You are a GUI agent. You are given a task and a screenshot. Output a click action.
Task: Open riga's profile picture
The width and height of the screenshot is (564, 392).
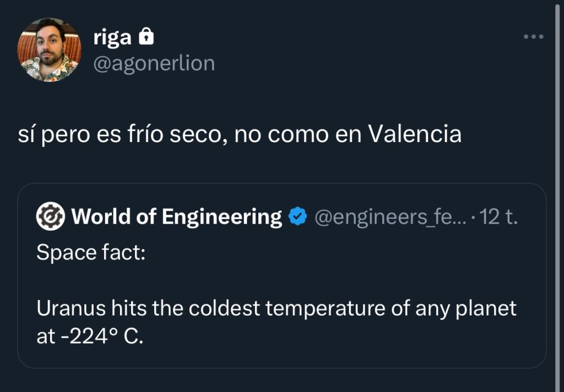pyautogui.click(x=50, y=50)
